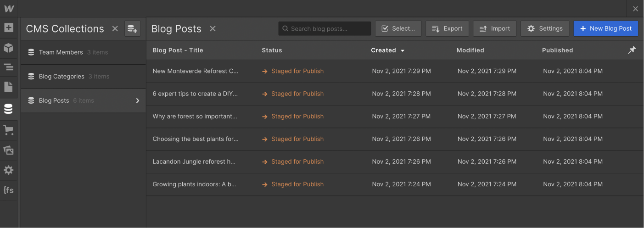Screen dimensions: 644x228
Task: Open the Navigator layers icon
Action: [8, 67]
